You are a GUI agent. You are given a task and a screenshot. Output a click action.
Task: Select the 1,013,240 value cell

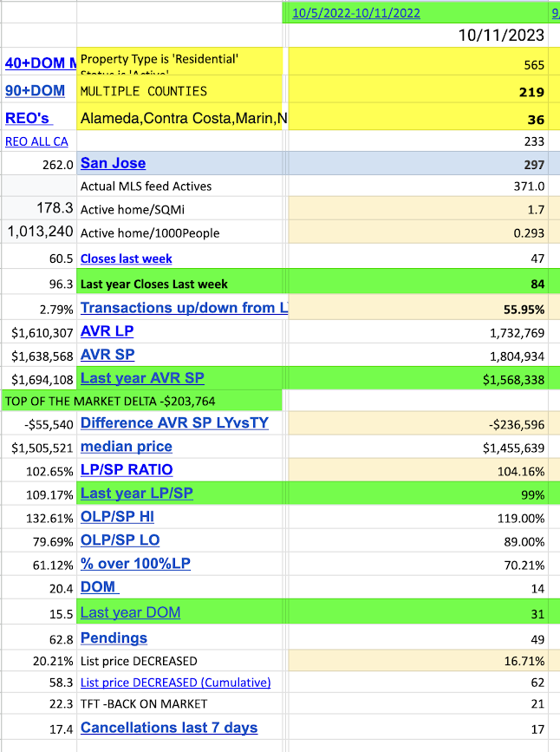pyautogui.click(x=38, y=232)
